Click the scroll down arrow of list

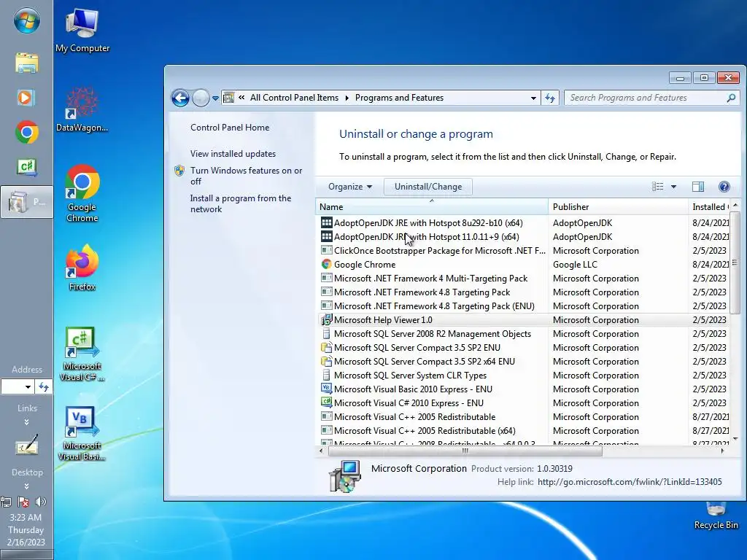coord(735,438)
